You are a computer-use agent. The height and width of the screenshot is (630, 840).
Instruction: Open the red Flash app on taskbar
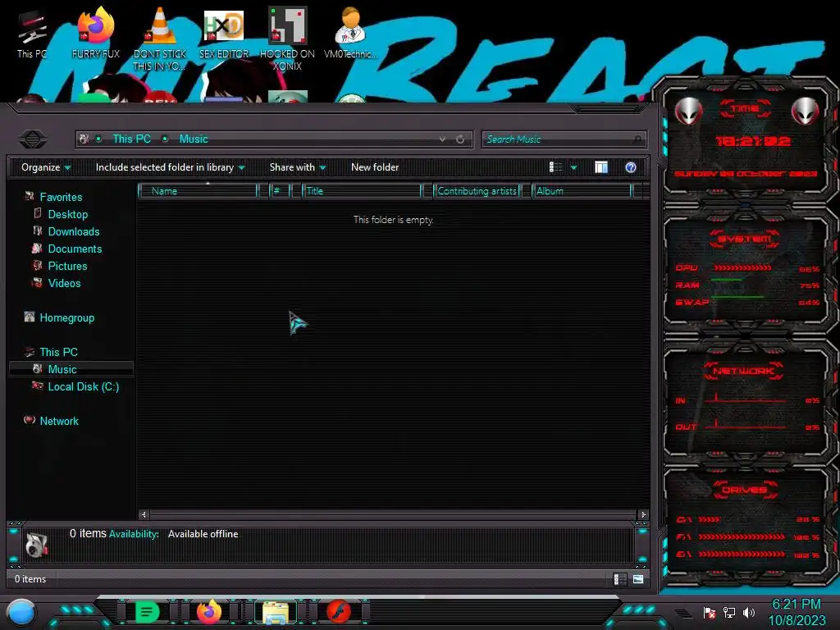[x=339, y=611]
